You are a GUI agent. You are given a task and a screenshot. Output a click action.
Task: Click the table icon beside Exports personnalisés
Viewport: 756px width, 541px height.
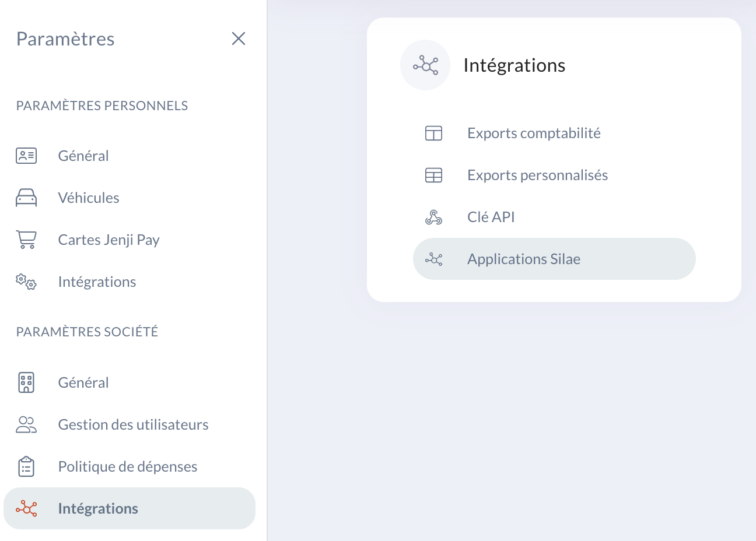[433, 175]
